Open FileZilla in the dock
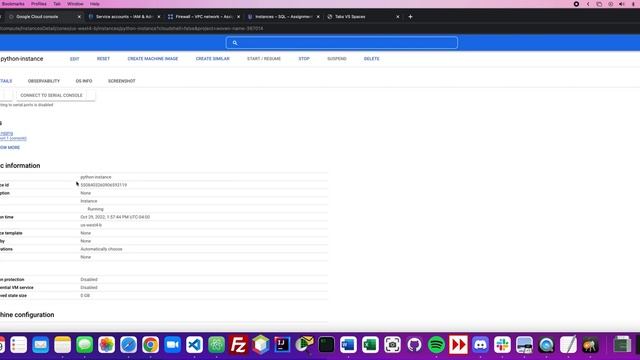640x360 pixels. (x=238, y=345)
